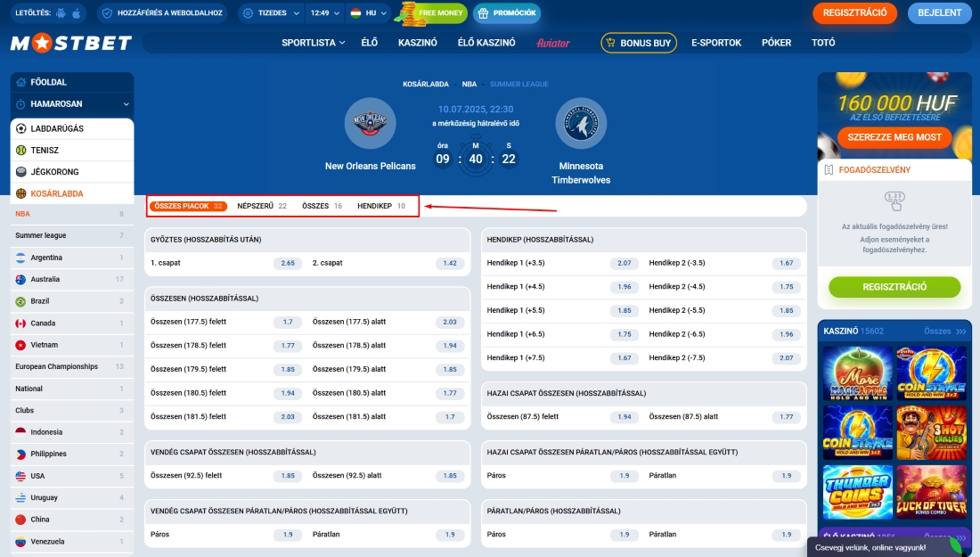The image size is (980, 557).
Task: Open the Kaszinó menu item
Action: point(418,43)
